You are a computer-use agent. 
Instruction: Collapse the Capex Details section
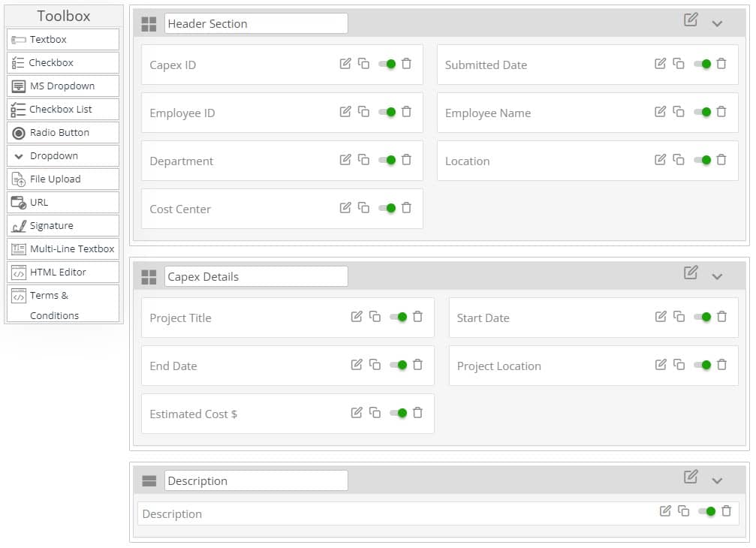click(x=718, y=277)
